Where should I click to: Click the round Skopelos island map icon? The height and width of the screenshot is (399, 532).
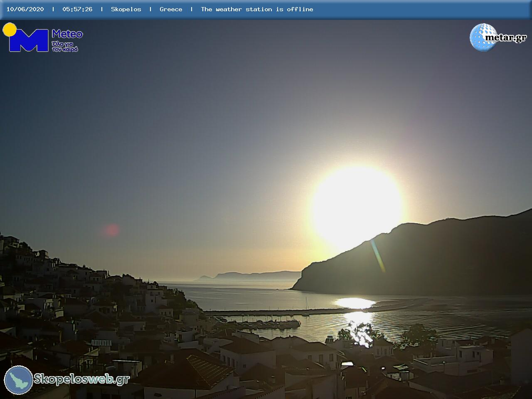(19, 380)
